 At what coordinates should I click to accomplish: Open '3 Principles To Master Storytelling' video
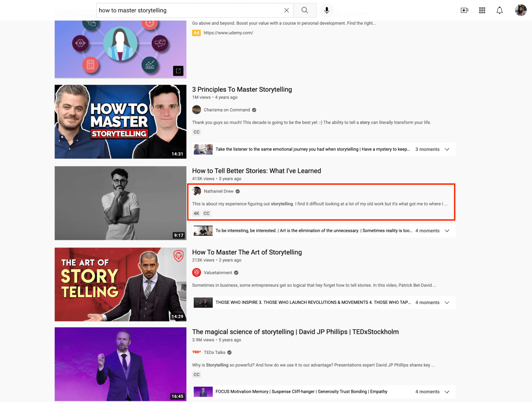pyautogui.click(x=242, y=89)
